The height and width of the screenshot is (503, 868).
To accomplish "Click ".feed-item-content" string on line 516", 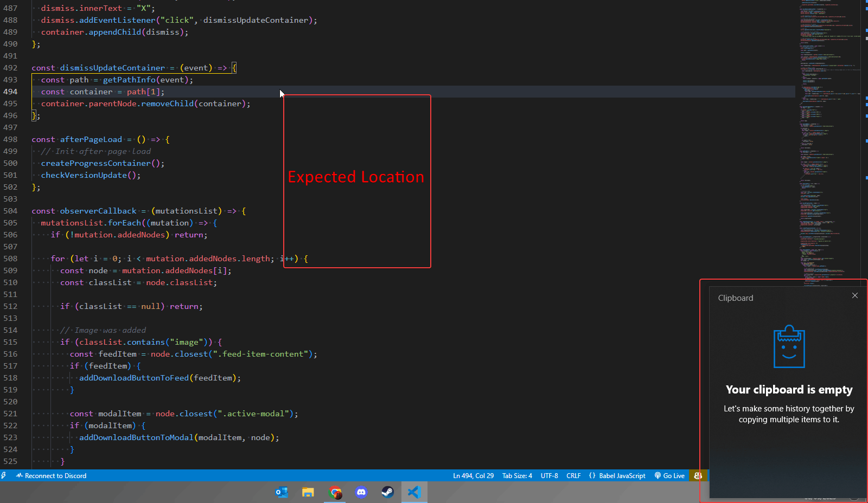I will [260, 354].
